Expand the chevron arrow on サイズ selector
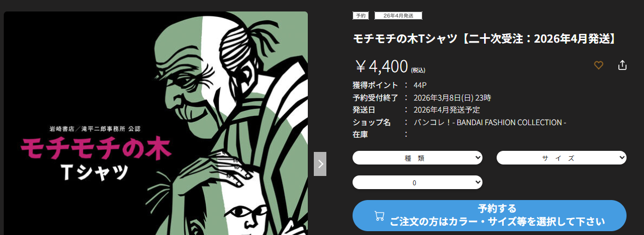Screen dimensions: 644x235 tap(622, 157)
